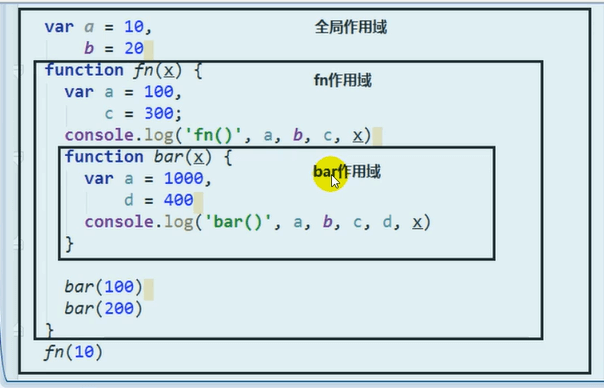The height and width of the screenshot is (388, 604).
Task: Click 'console' on the fn() log line
Action: pyautogui.click(x=99, y=135)
